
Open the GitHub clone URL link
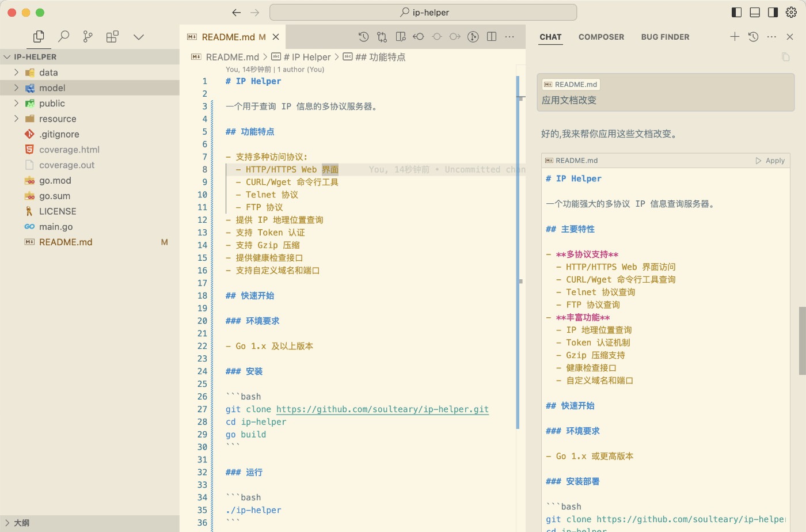(x=382, y=409)
